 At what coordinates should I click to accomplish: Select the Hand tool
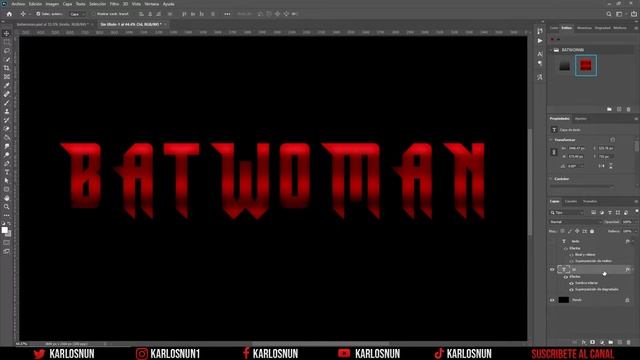7,198
